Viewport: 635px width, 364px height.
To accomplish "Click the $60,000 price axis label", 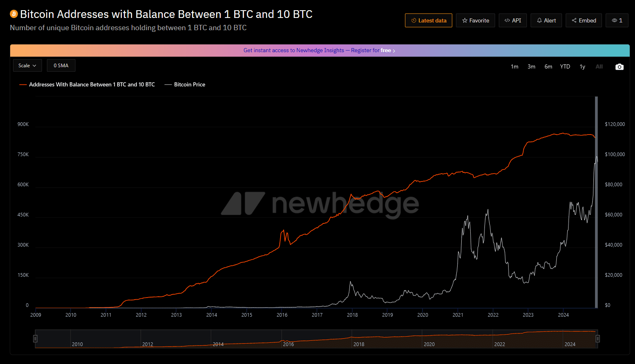I will click(x=613, y=215).
